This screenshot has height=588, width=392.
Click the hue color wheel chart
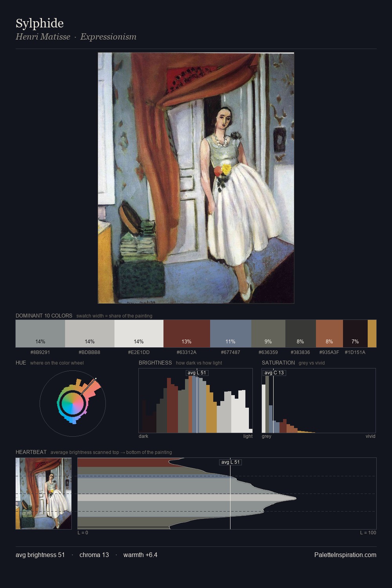click(x=73, y=403)
